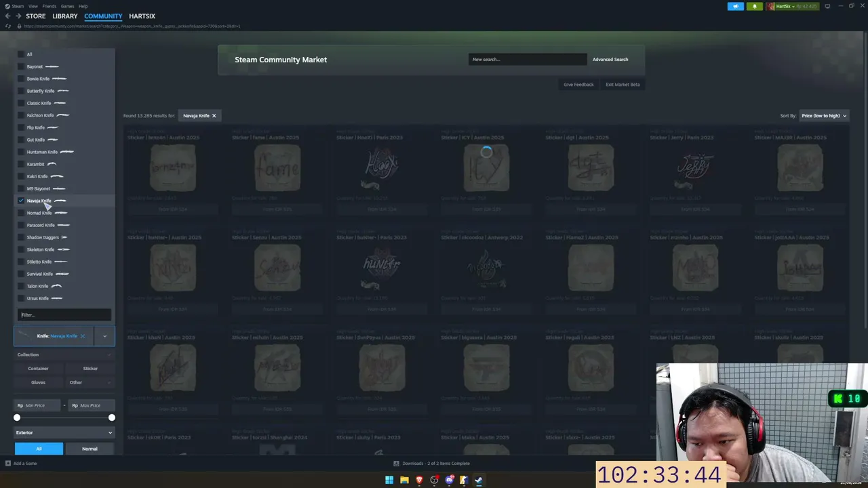Open Advanced Search
Image resolution: width=868 pixels, height=488 pixels.
point(610,60)
